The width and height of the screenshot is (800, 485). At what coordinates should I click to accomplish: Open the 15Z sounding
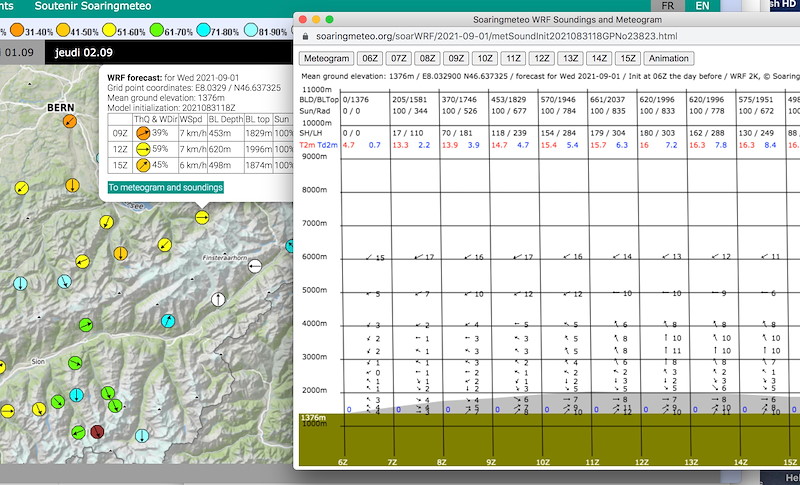628,58
